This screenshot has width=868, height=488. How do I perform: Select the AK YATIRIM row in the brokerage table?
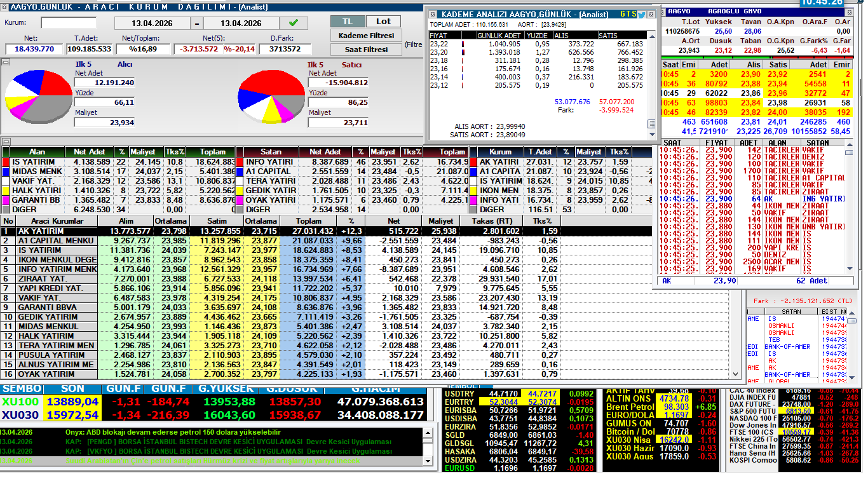(x=56, y=231)
